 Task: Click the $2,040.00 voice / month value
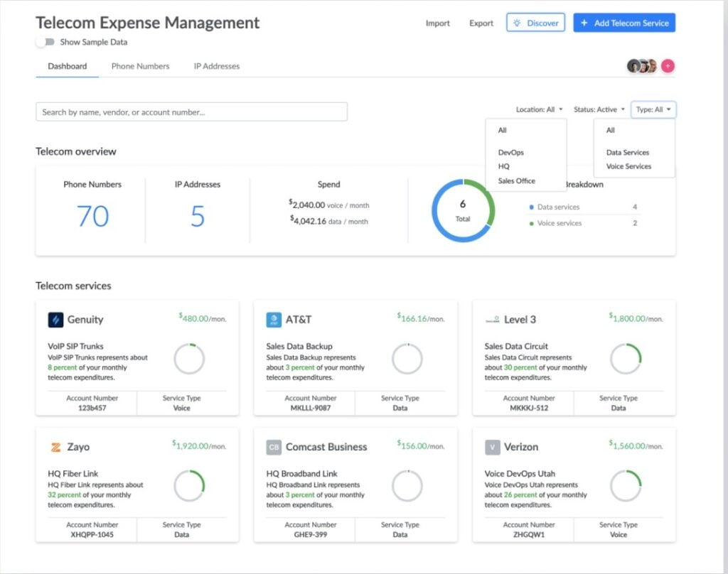click(328, 205)
